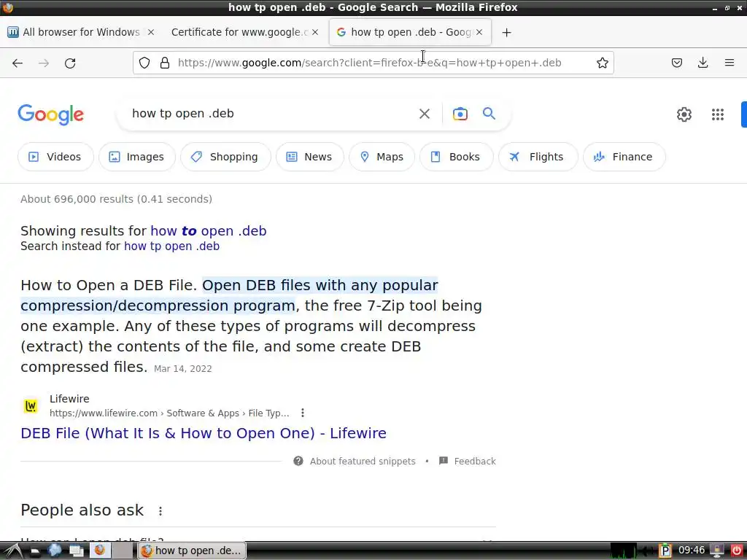Save page to Pocket
This screenshot has width=747, height=560.
pos(677,63)
